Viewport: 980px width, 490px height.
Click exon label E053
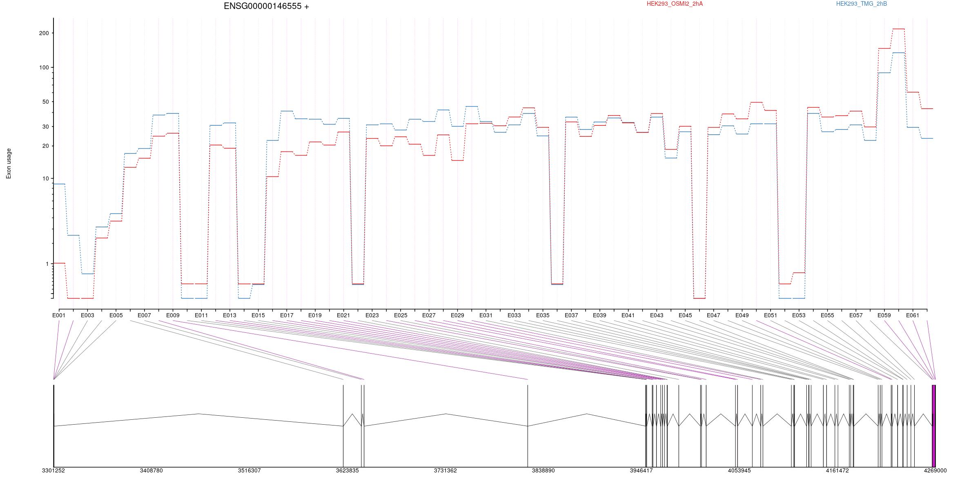click(x=799, y=315)
